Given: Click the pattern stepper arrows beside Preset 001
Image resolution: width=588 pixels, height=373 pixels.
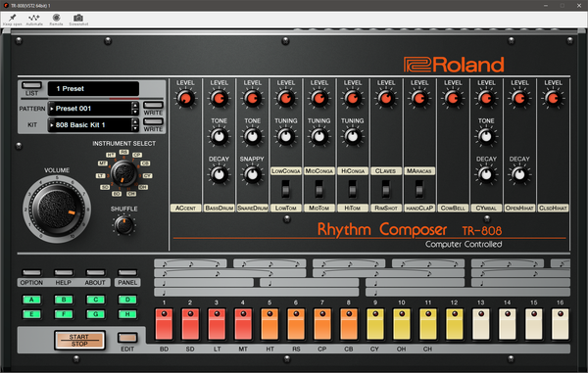Looking at the screenshot, I should 135,109.
